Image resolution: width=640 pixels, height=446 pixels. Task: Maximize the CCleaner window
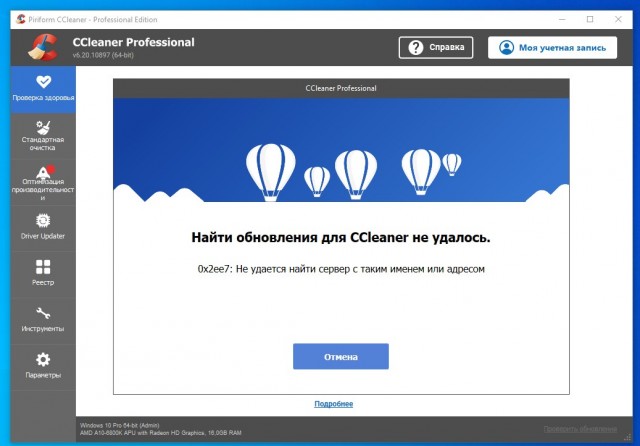(x=590, y=19)
